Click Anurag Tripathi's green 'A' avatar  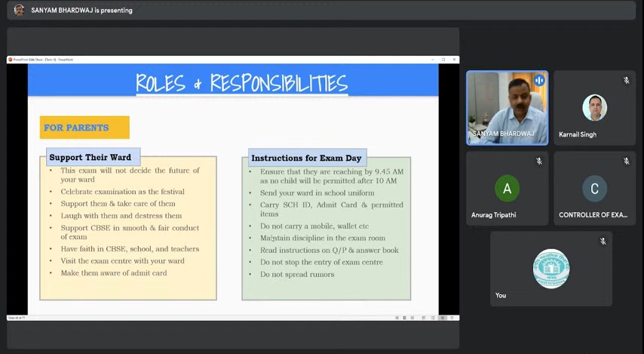507,188
